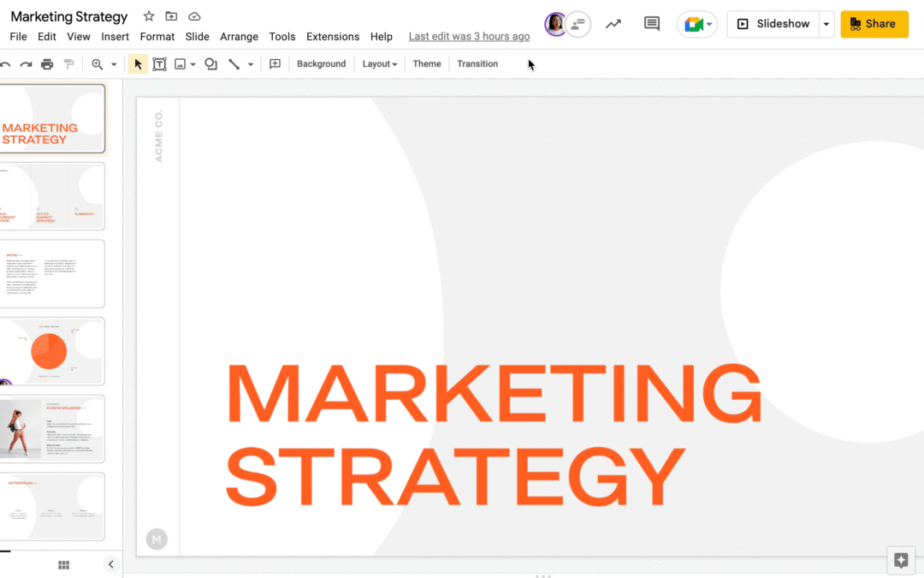
Task: Open the activity dashboard trend icon
Action: [613, 24]
